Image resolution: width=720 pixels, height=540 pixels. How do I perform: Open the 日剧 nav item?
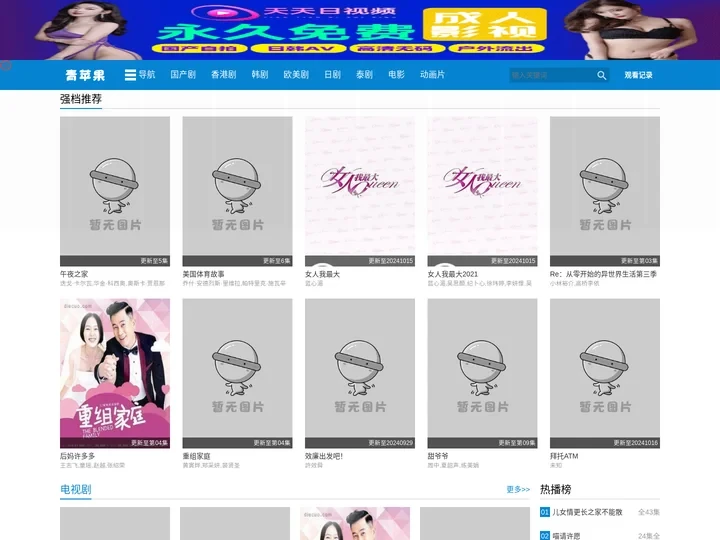tap(332, 74)
